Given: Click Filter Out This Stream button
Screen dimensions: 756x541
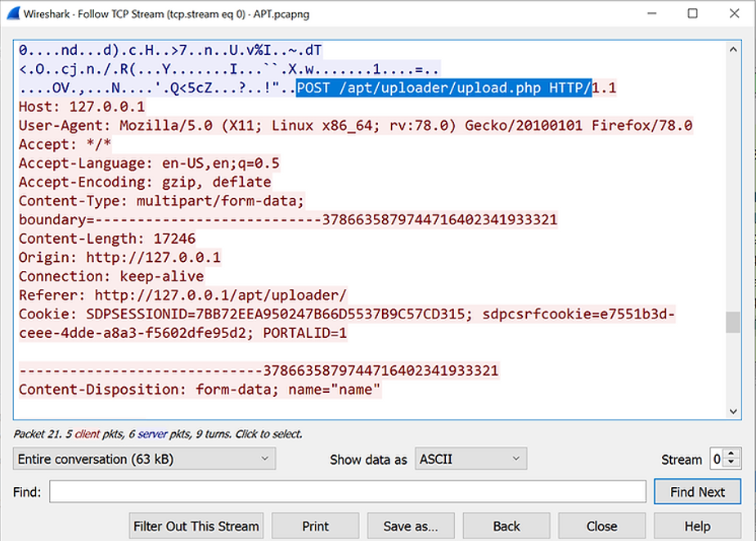Looking at the screenshot, I should [196, 526].
